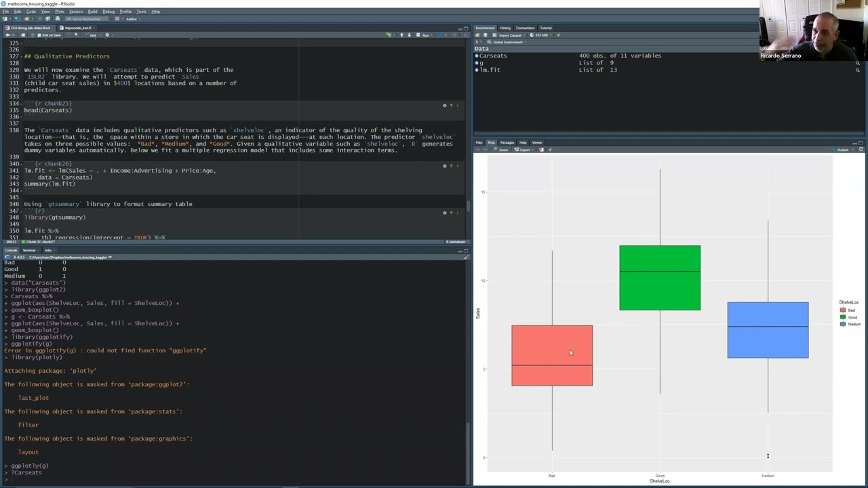Click the broom icon to clear environment

click(559, 35)
